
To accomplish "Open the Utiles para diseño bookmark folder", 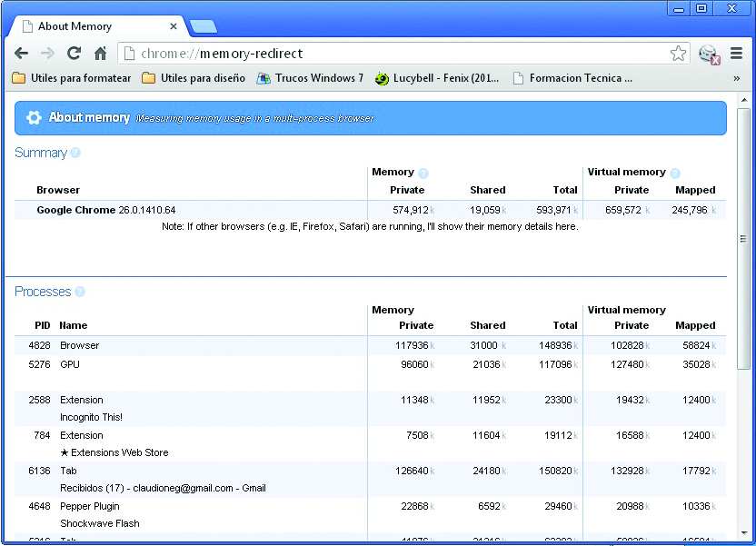I will [x=194, y=78].
